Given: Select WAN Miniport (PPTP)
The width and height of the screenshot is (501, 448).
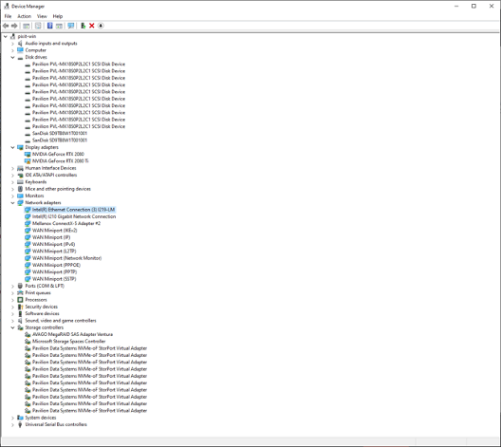Looking at the screenshot, I should pyautogui.click(x=55, y=271).
